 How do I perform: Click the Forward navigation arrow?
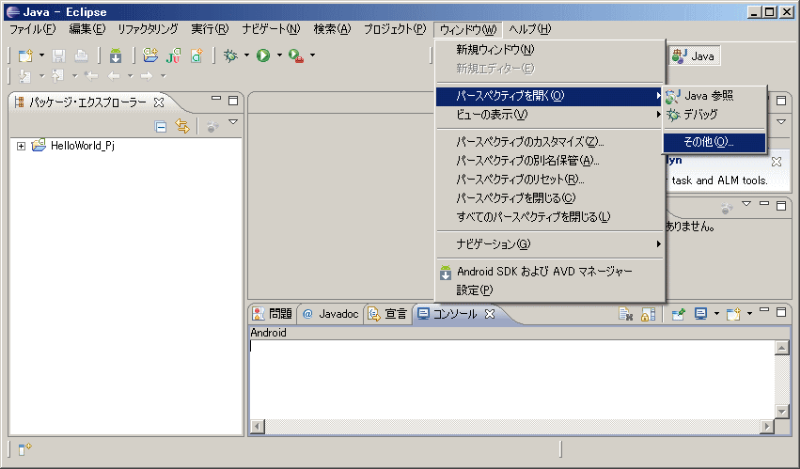click(147, 76)
